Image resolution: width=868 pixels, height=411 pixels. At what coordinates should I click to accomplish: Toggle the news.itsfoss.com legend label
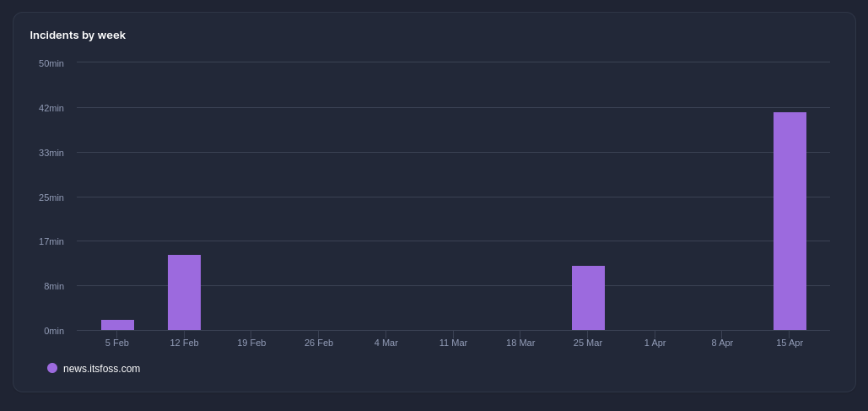pyautogui.click(x=102, y=368)
